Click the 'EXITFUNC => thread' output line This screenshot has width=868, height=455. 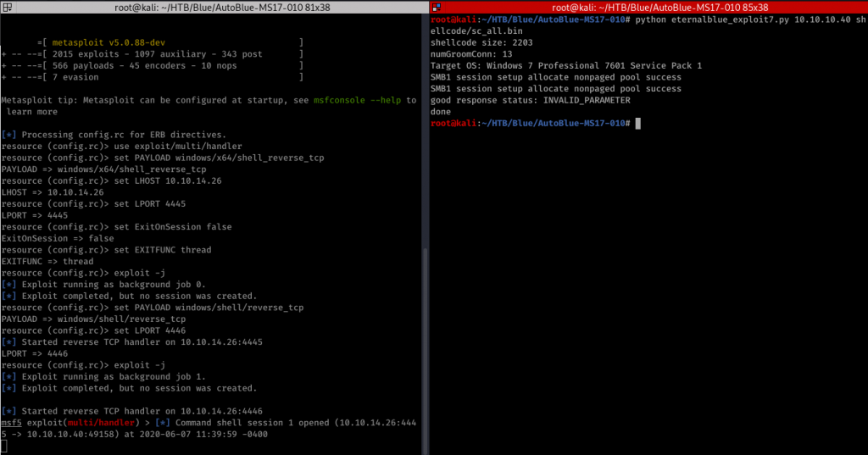(x=47, y=262)
